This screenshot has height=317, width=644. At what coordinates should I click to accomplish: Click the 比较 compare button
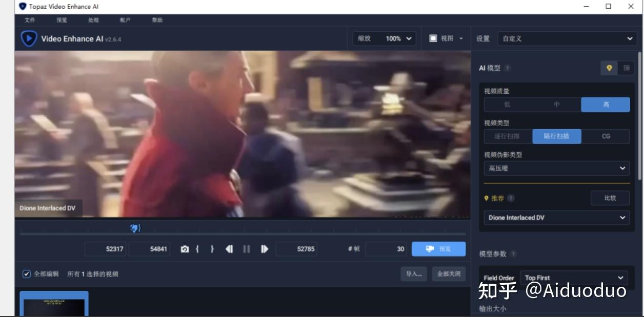(x=611, y=198)
